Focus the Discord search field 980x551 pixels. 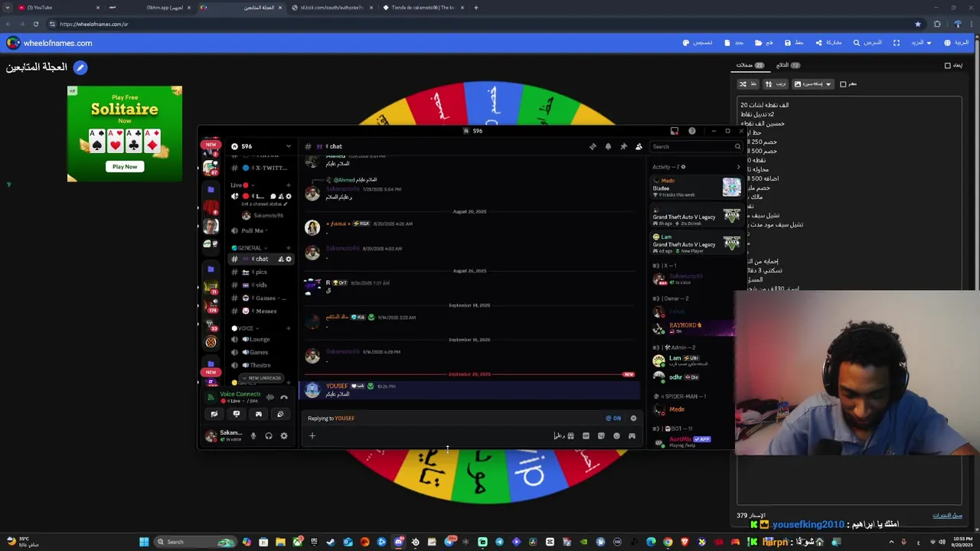click(695, 146)
